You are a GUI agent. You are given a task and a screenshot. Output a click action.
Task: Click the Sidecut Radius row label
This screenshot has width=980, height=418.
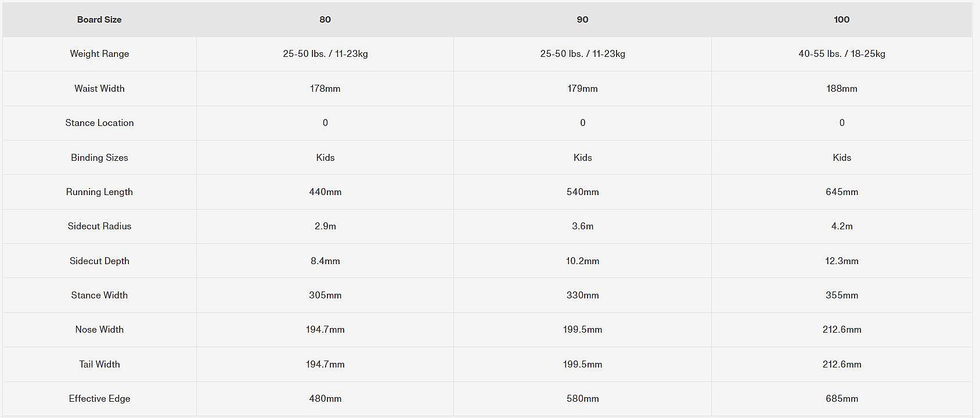99,226
